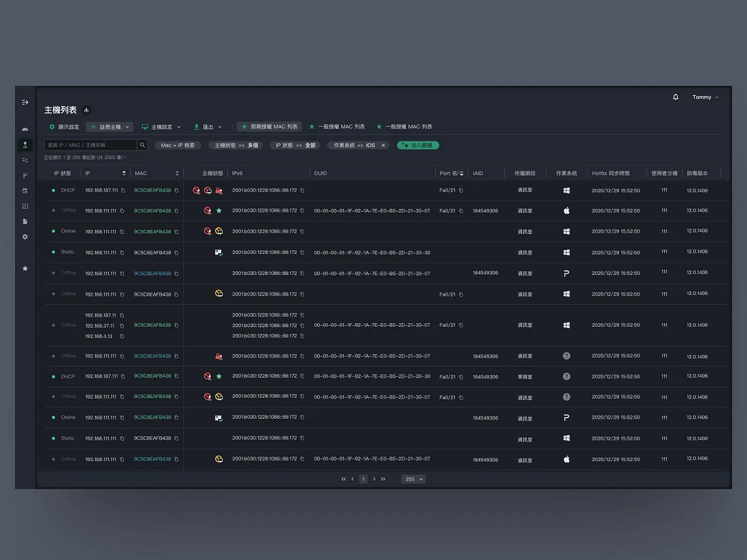
Task: Open the 顯示設定 display settings
Action: point(64,127)
